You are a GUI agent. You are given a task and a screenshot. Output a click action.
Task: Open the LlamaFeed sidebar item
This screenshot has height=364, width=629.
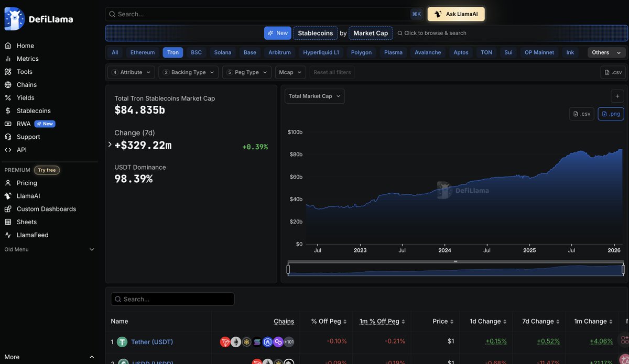pos(32,235)
